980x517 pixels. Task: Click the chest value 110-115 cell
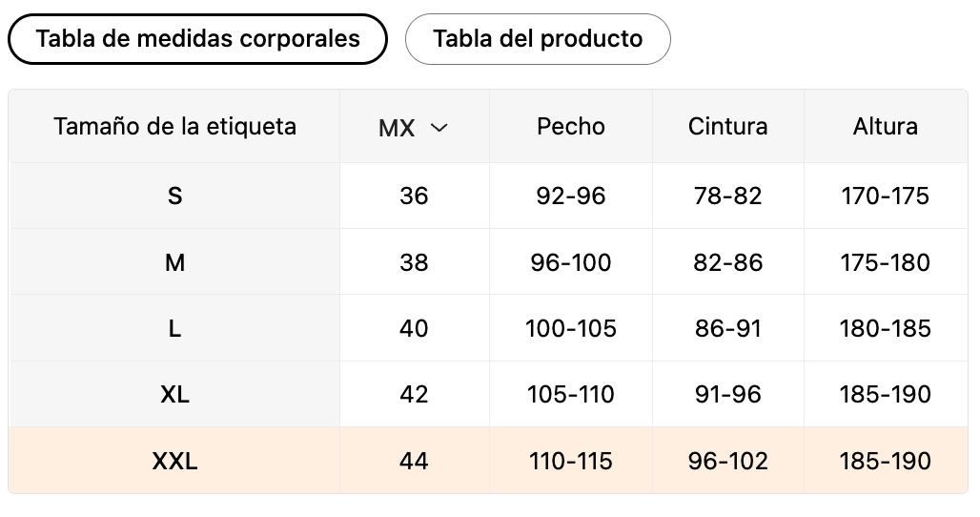[x=571, y=462]
